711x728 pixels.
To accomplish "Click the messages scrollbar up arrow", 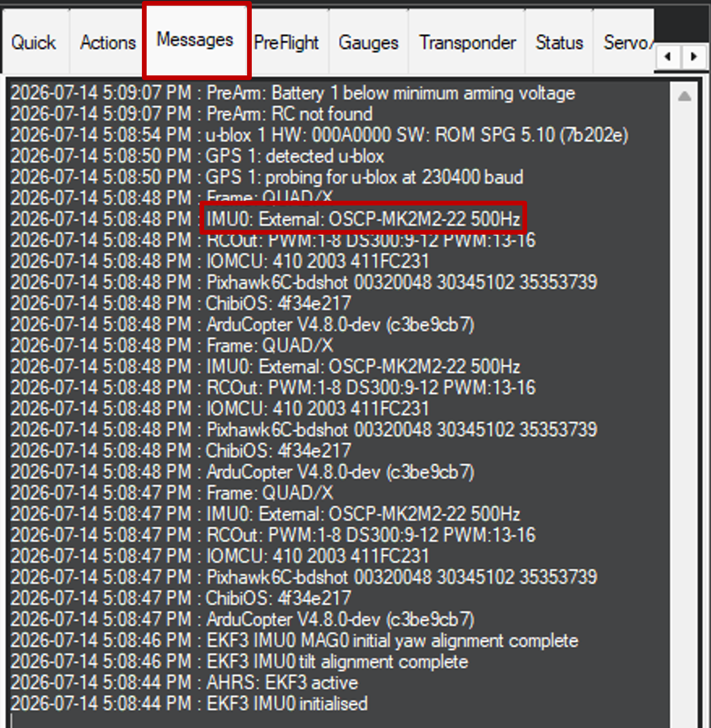I will [685, 97].
